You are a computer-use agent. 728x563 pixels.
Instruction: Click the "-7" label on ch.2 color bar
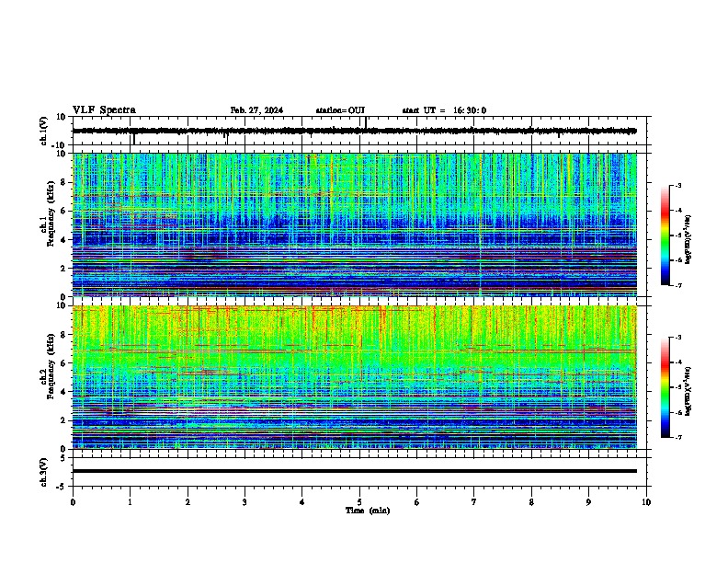(x=677, y=437)
